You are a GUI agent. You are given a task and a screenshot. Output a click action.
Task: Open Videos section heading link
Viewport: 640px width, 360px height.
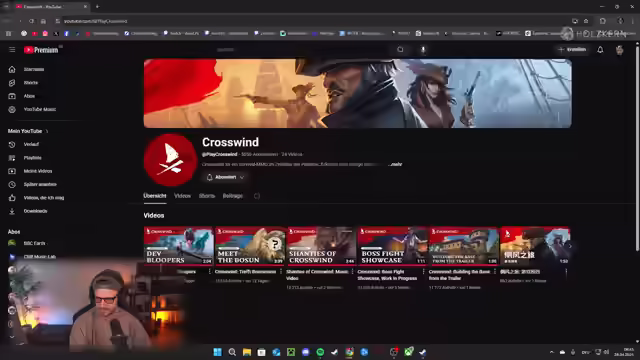154,216
